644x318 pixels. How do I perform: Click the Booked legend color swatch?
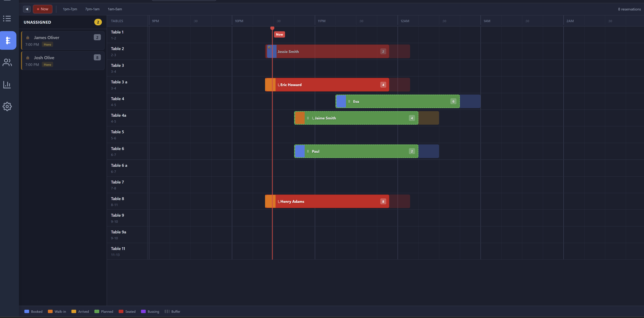pos(27,312)
